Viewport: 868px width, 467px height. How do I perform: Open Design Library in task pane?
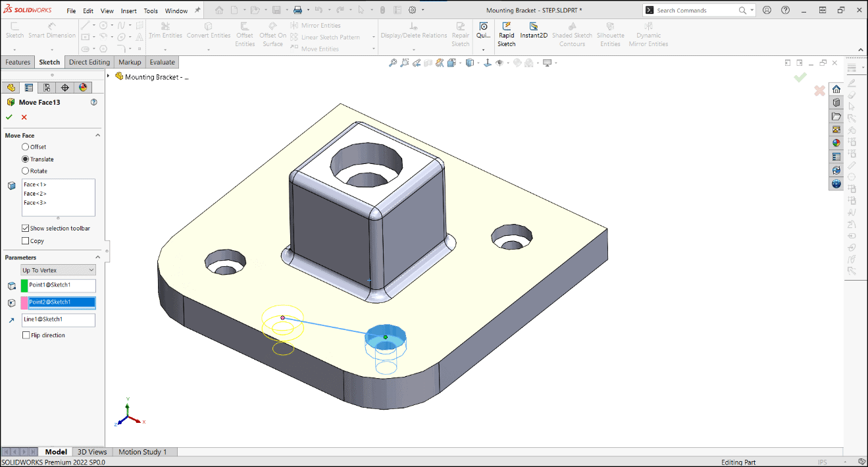tap(836, 103)
